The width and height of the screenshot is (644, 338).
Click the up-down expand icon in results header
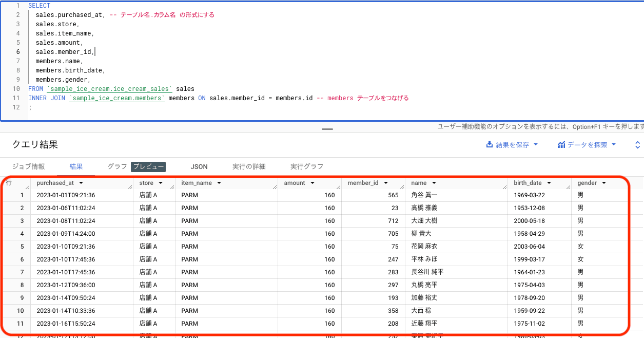[638, 145]
